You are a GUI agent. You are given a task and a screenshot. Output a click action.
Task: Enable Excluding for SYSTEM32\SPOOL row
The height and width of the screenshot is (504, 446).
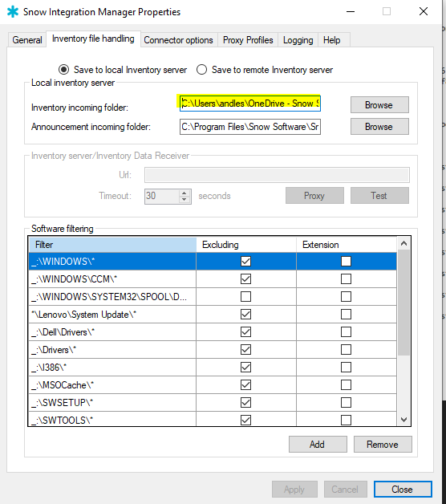[245, 297]
